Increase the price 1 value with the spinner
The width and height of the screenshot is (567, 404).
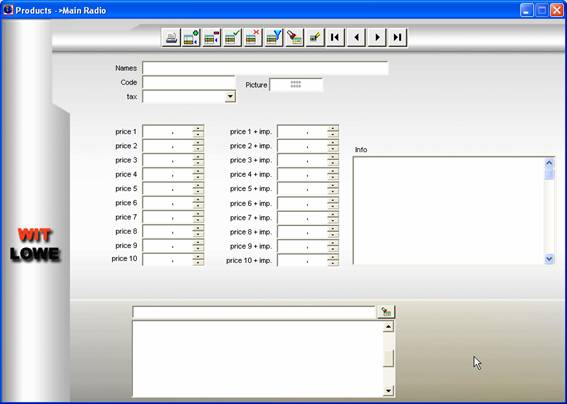[198, 128]
